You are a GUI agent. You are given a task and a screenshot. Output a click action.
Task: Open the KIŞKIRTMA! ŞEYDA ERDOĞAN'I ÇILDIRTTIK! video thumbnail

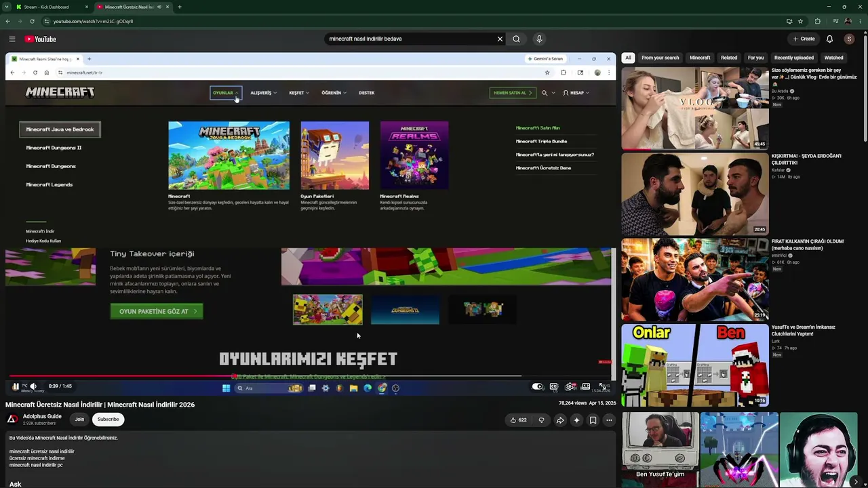click(695, 194)
